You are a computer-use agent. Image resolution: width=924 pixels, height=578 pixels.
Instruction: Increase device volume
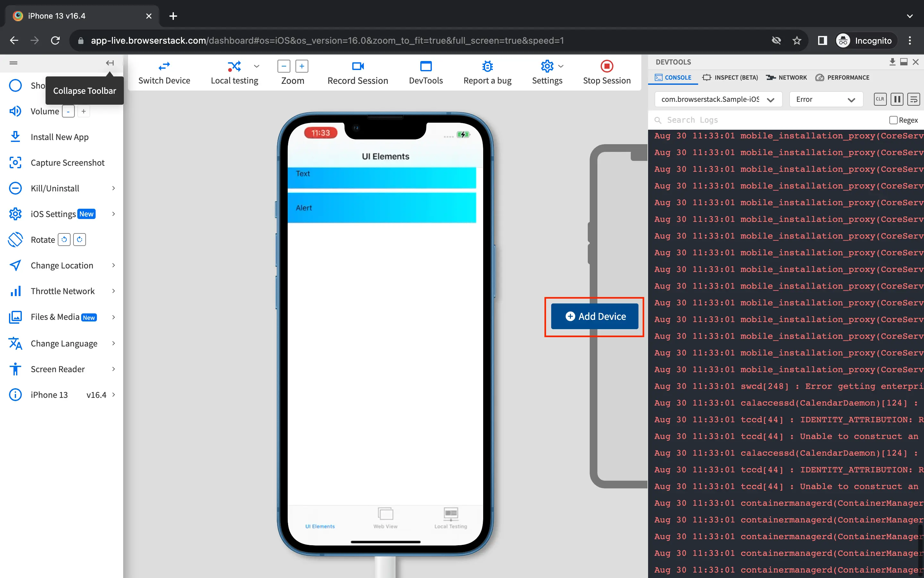point(83,112)
